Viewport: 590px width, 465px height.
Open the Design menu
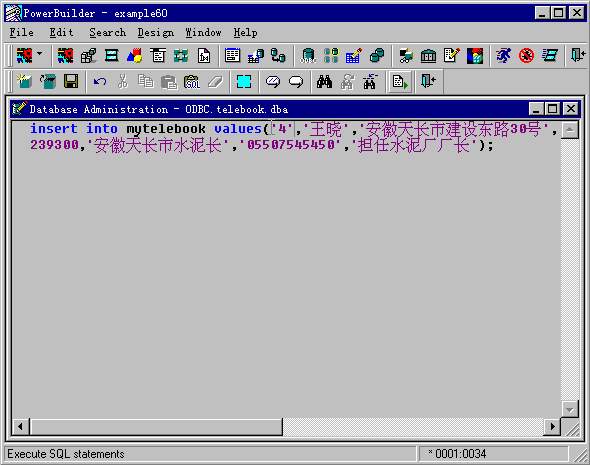point(155,33)
